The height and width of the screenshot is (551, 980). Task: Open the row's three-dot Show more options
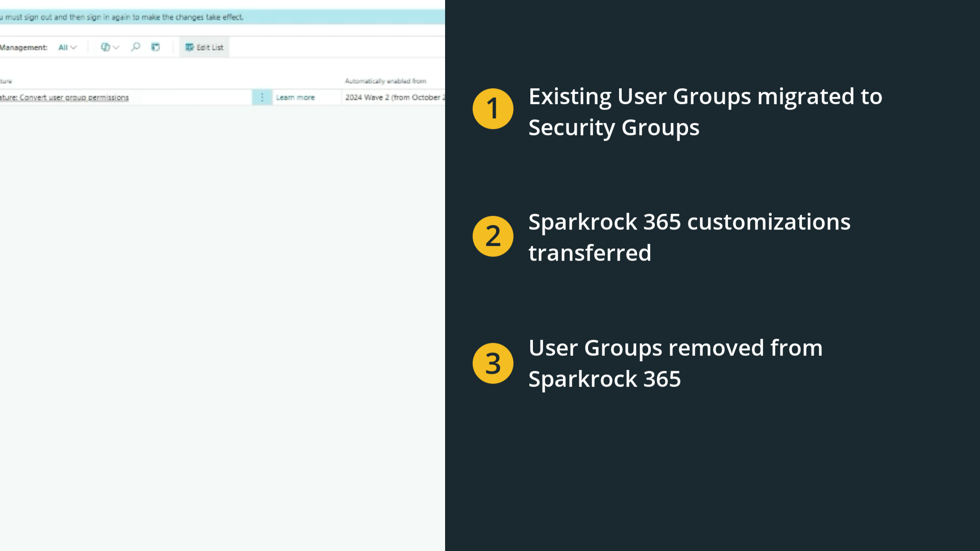pos(262,97)
